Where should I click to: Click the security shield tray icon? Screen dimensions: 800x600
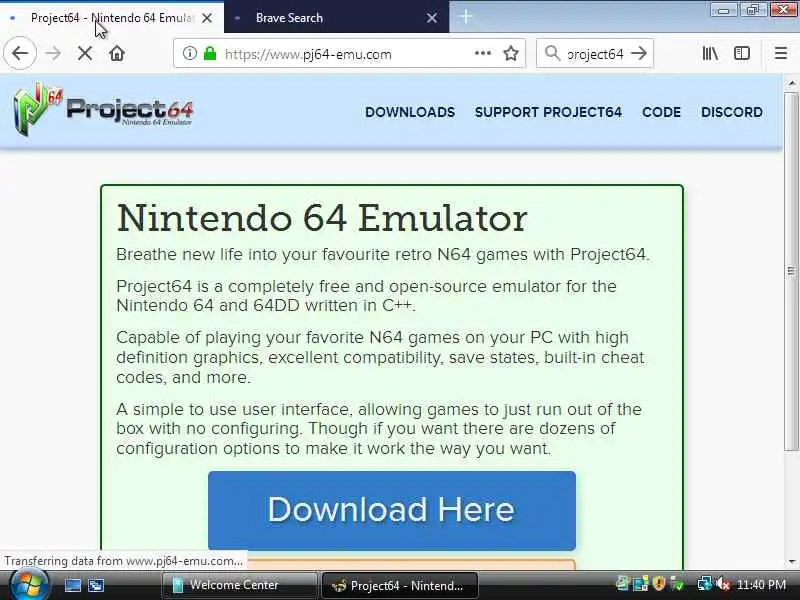tap(659, 583)
